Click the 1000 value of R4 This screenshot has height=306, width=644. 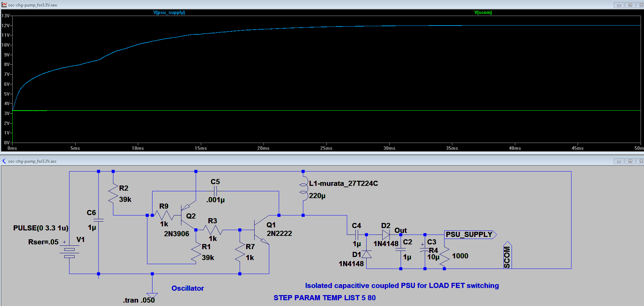pyautogui.click(x=460, y=256)
